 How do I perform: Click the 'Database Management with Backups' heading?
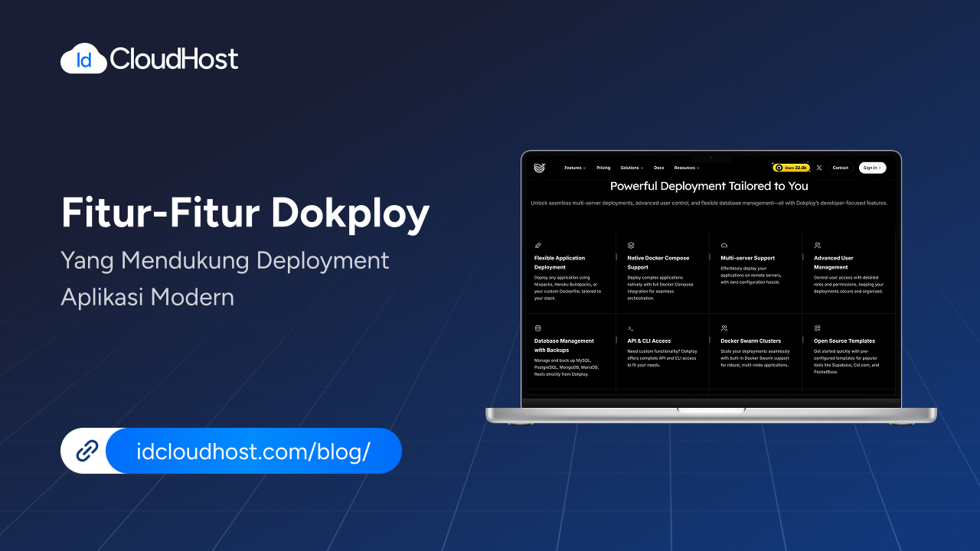(x=564, y=345)
